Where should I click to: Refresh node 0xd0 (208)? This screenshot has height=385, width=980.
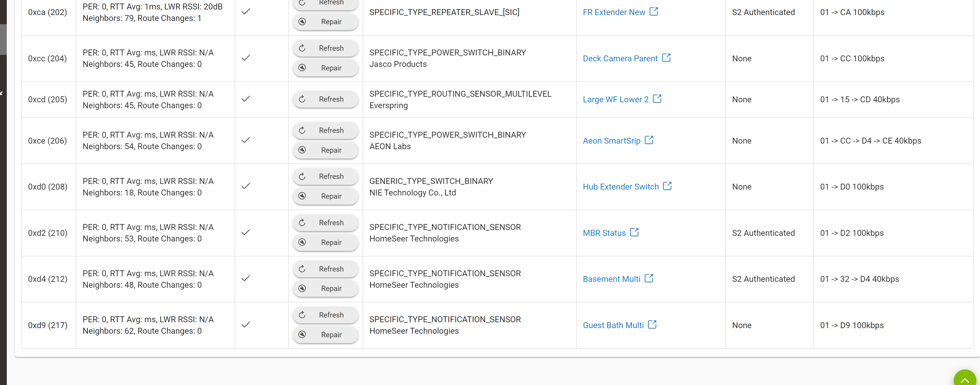326,176
